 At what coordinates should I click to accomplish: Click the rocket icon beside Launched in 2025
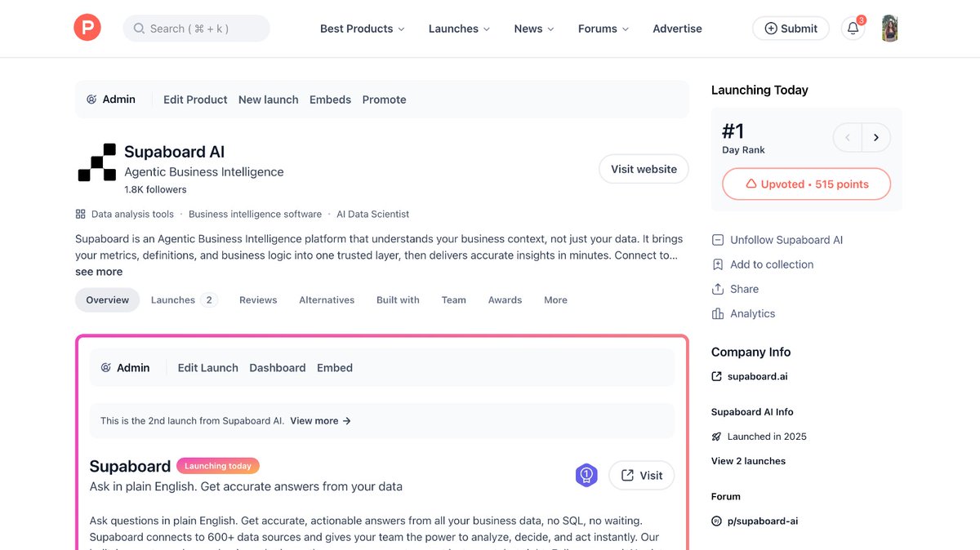click(716, 437)
